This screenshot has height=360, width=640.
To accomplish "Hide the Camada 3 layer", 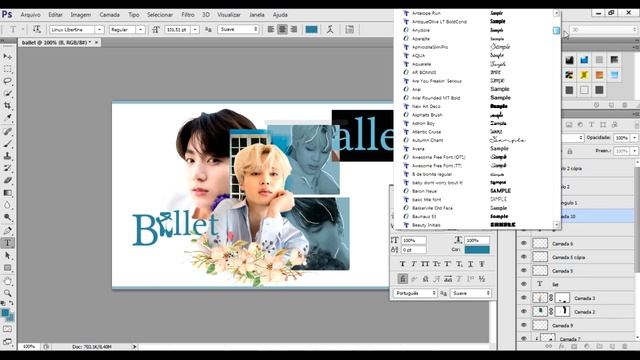I will (524, 298).
